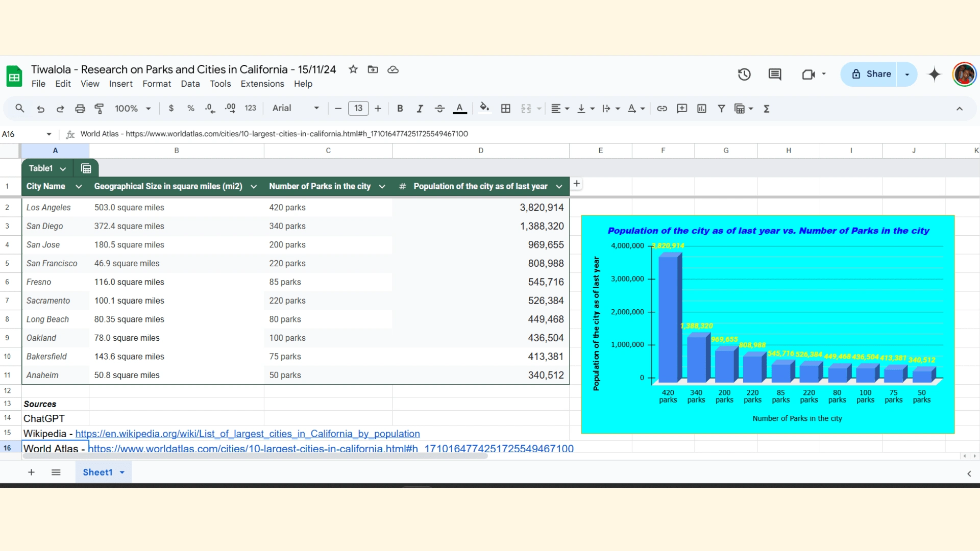Open the Extensions menu
The height and width of the screenshot is (551, 980).
[262, 84]
